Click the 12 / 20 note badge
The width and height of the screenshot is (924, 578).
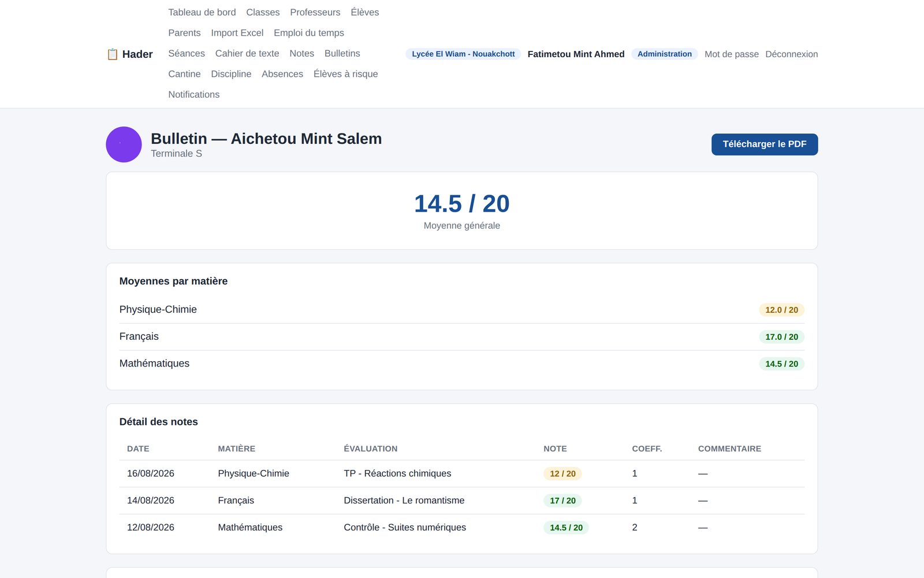tap(562, 474)
